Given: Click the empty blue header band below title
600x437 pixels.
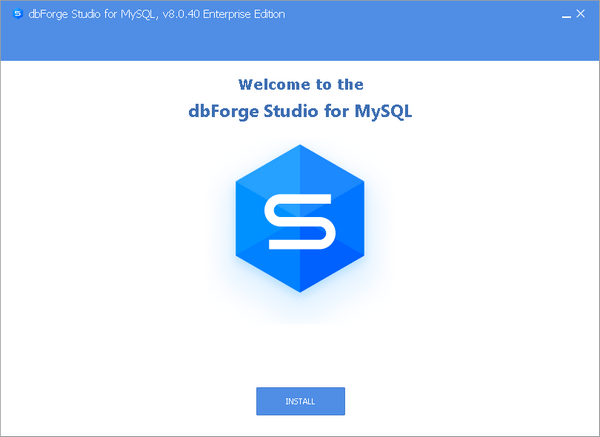Looking at the screenshot, I should tap(300, 45).
